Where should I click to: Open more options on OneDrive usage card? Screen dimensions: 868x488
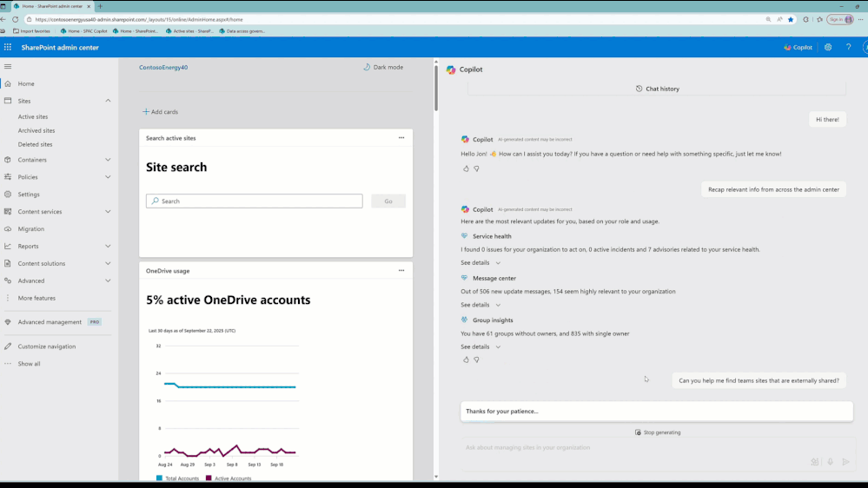click(401, 271)
